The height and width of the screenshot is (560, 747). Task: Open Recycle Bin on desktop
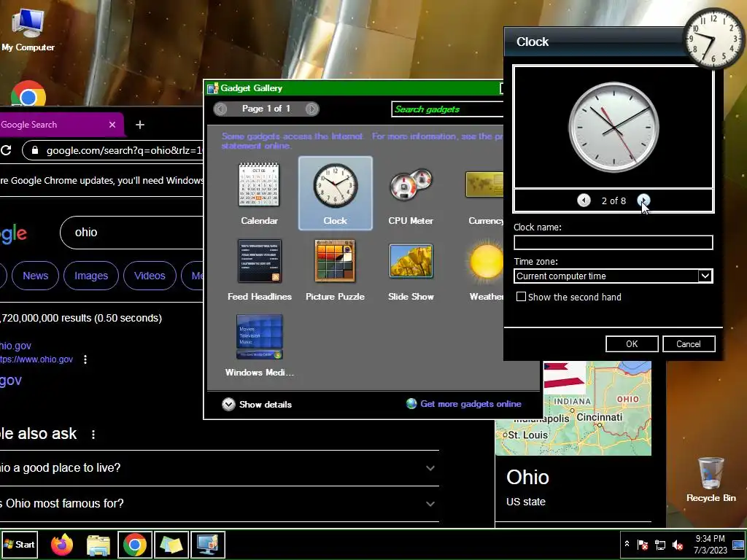(711, 480)
